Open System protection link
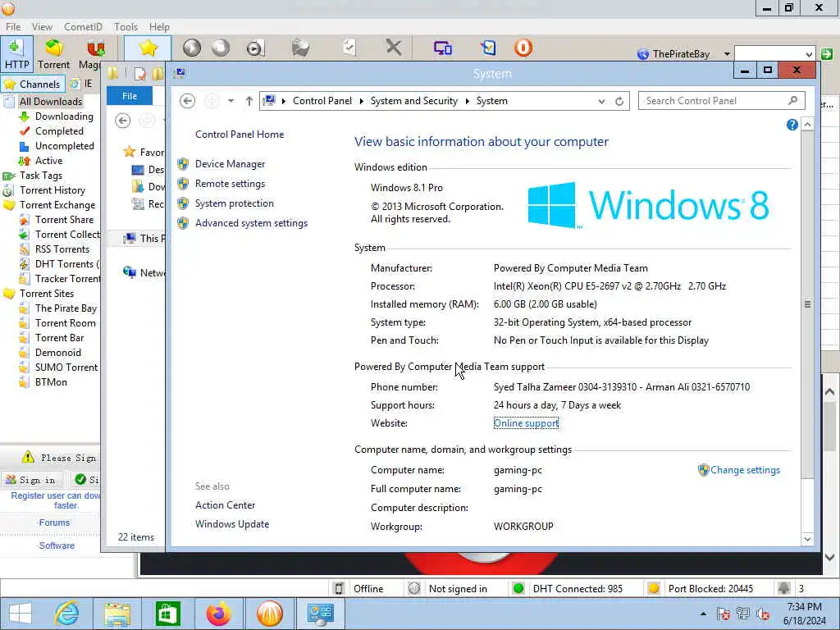Screen dimensions: 840x630 click(x=234, y=203)
